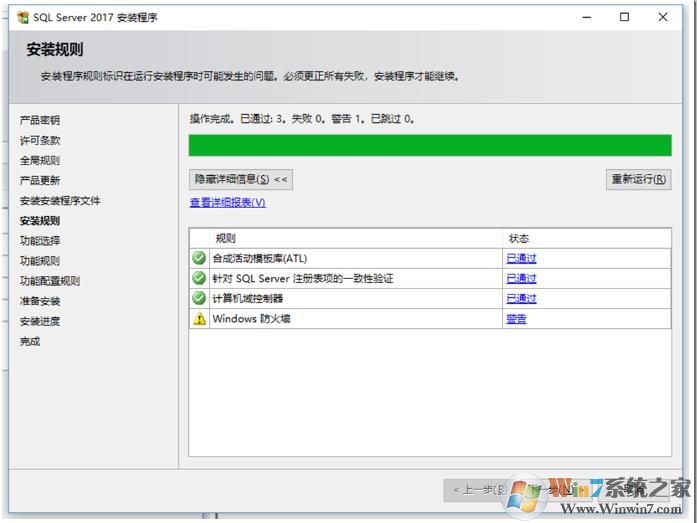The width and height of the screenshot is (698, 523).
Task: Click yellow warning icon beside Windows 防火墙
Action: [x=199, y=319]
